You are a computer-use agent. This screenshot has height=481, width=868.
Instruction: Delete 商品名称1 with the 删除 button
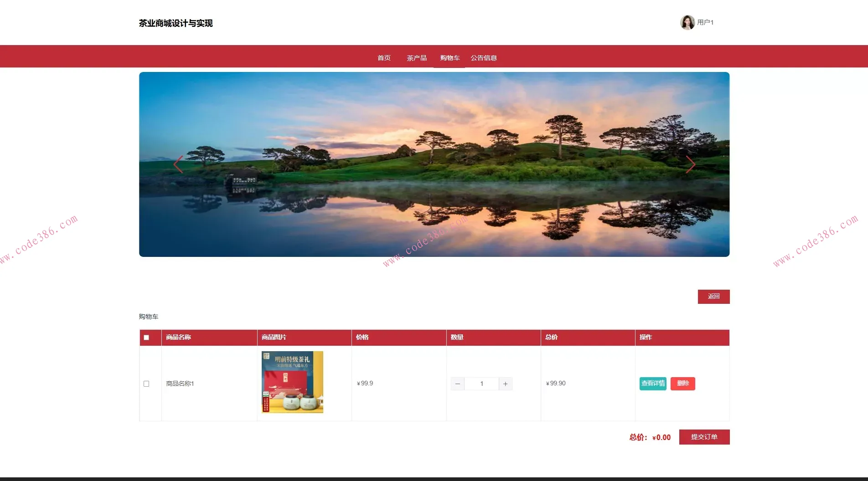point(682,384)
